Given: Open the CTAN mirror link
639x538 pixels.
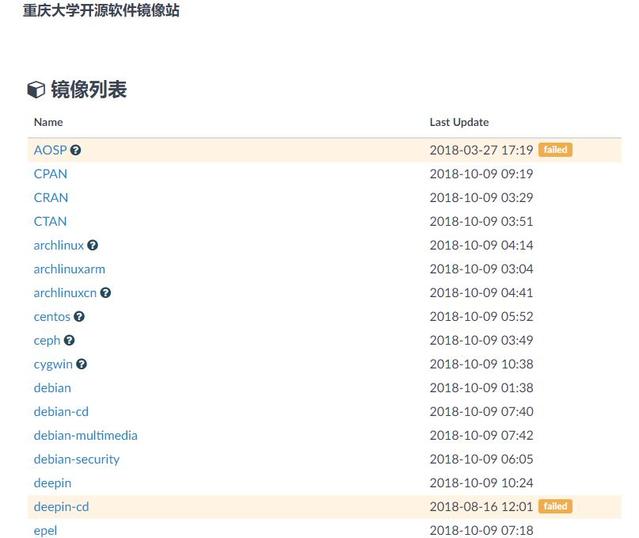Looking at the screenshot, I should (x=50, y=221).
